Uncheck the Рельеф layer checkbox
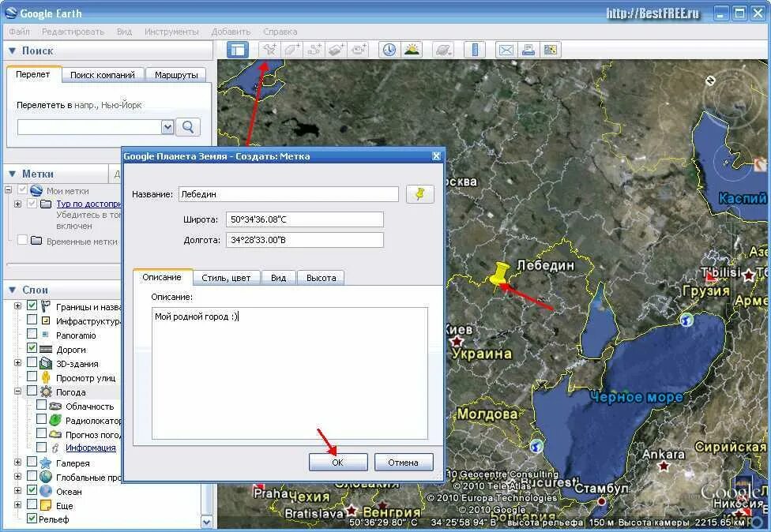 [32, 519]
